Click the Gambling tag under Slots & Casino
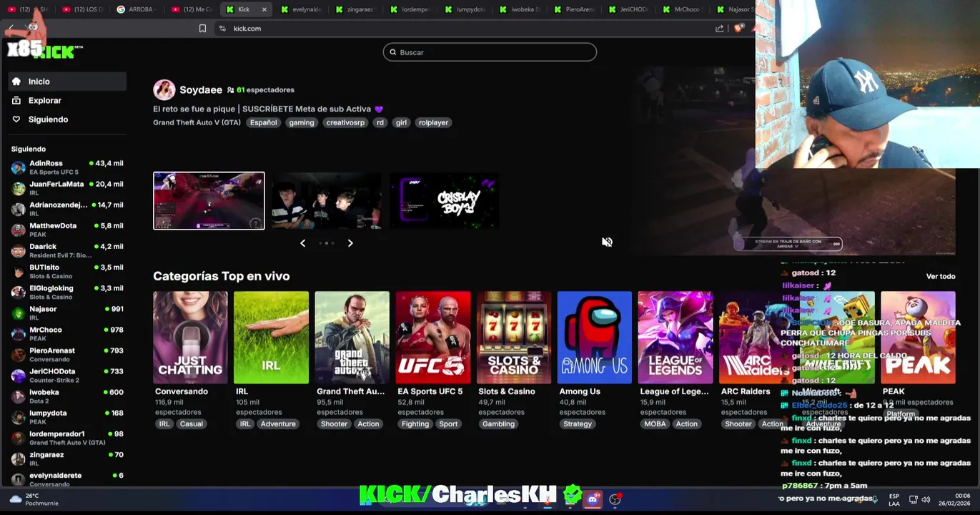 pos(498,424)
